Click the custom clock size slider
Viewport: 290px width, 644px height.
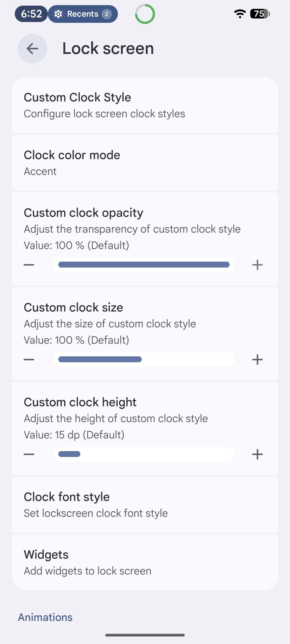tap(144, 360)
